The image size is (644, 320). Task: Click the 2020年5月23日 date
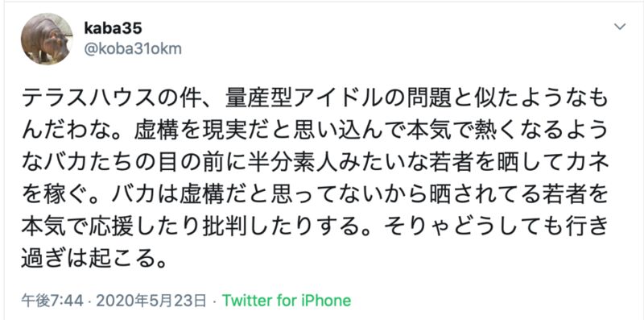click(151, 301)
